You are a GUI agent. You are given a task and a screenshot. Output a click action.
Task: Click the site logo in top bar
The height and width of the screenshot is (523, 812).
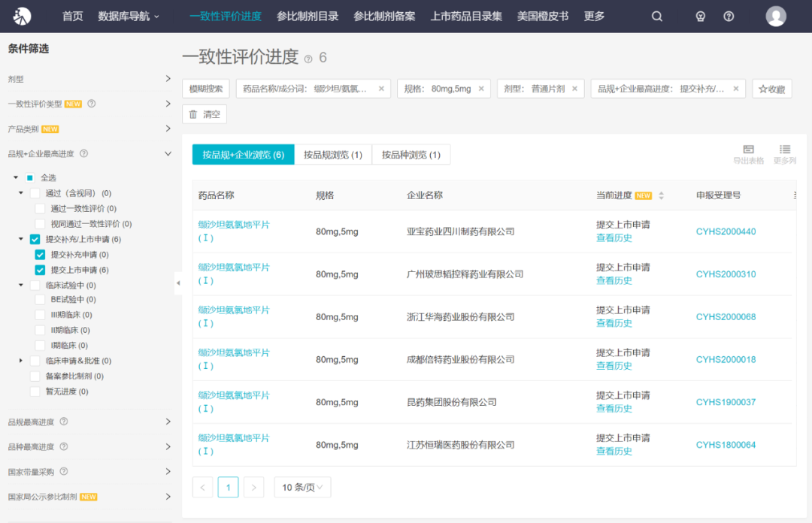click(23, 16)
